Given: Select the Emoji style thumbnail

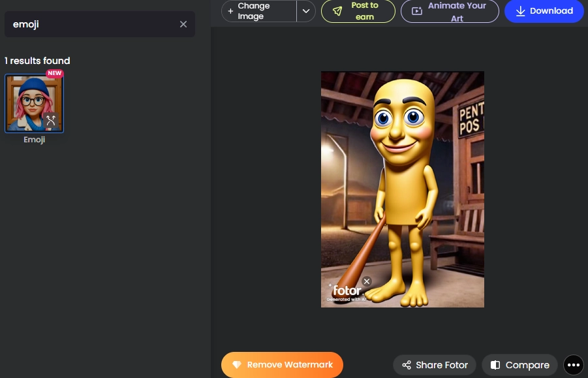Looking at the screenshot, I should coord(34,102).
